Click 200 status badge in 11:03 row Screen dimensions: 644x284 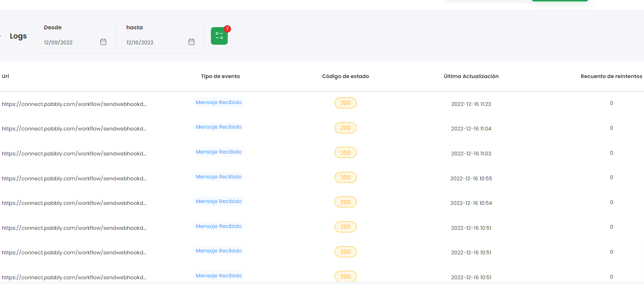346,152
